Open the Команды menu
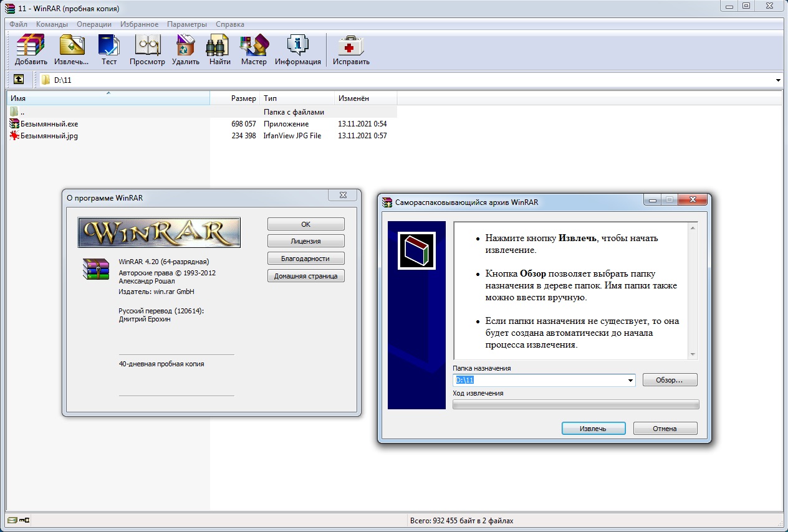This screenshot has height=532, width=788. pyautogui.click(x=52, y=24)
